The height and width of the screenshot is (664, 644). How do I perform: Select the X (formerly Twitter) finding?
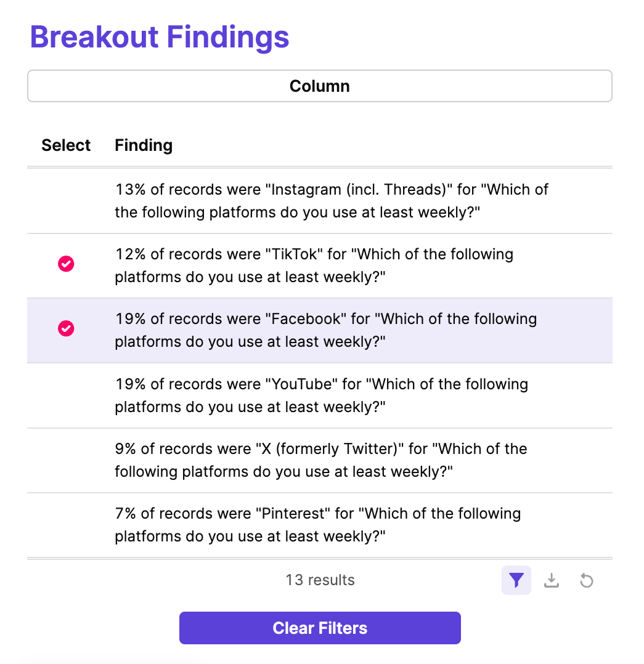[x=66, y=460]
